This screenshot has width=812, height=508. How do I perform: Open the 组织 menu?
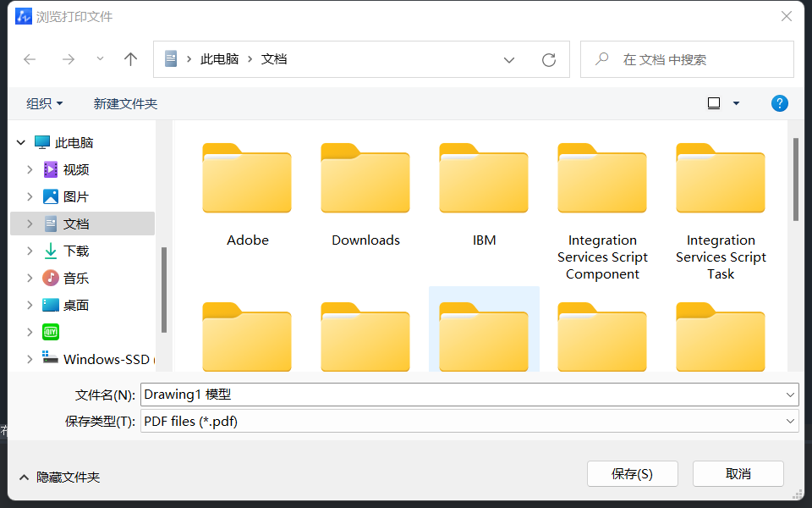[45, 103]
